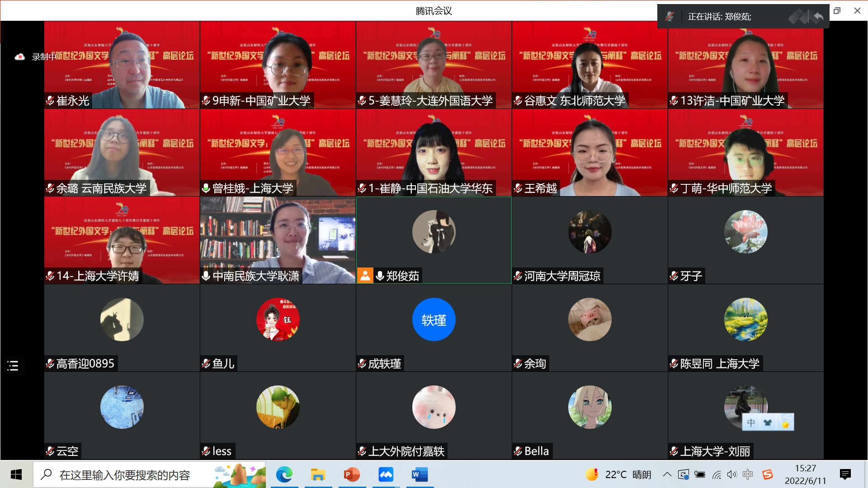Click 中南民族大学耿潇 microphone icon
Viewport: 868px width, 488px height.
point(206,276)
